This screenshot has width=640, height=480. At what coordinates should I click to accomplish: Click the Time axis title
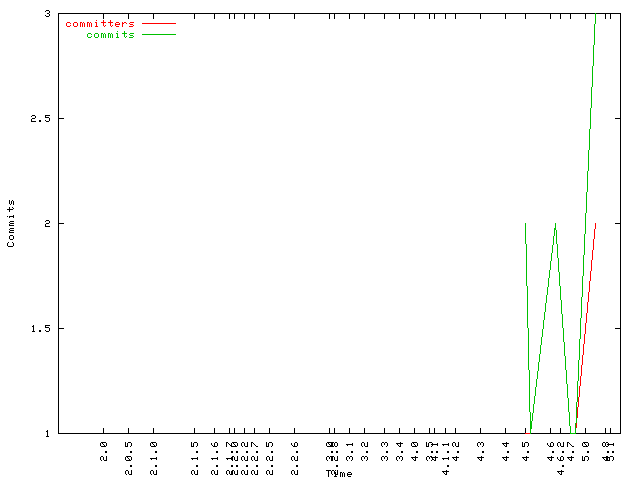point(338,473)
